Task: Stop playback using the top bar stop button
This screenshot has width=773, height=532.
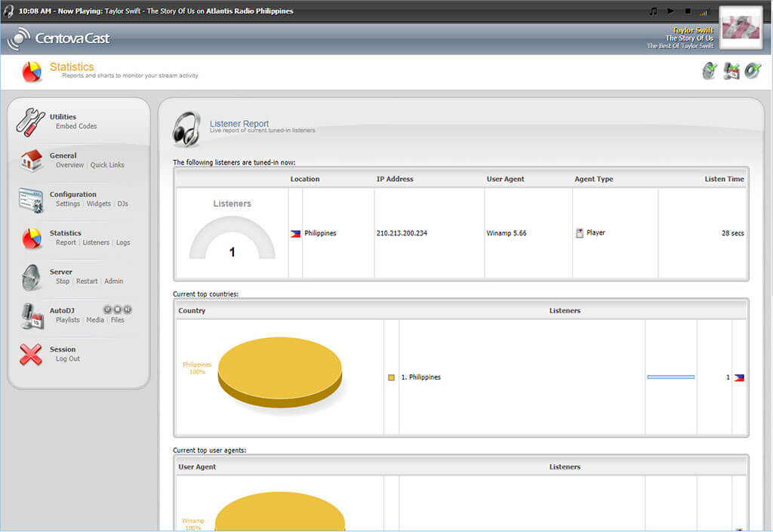Action: click(x=688, y=11)
